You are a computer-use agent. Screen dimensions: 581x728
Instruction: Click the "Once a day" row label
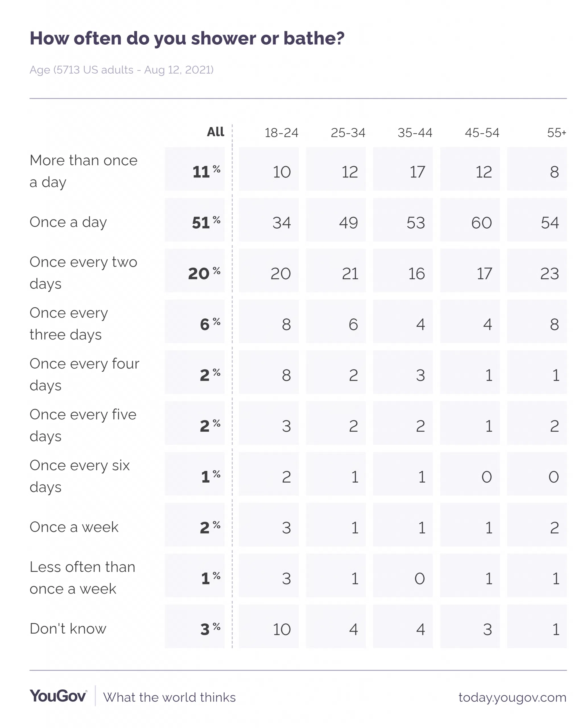(68, 222)
